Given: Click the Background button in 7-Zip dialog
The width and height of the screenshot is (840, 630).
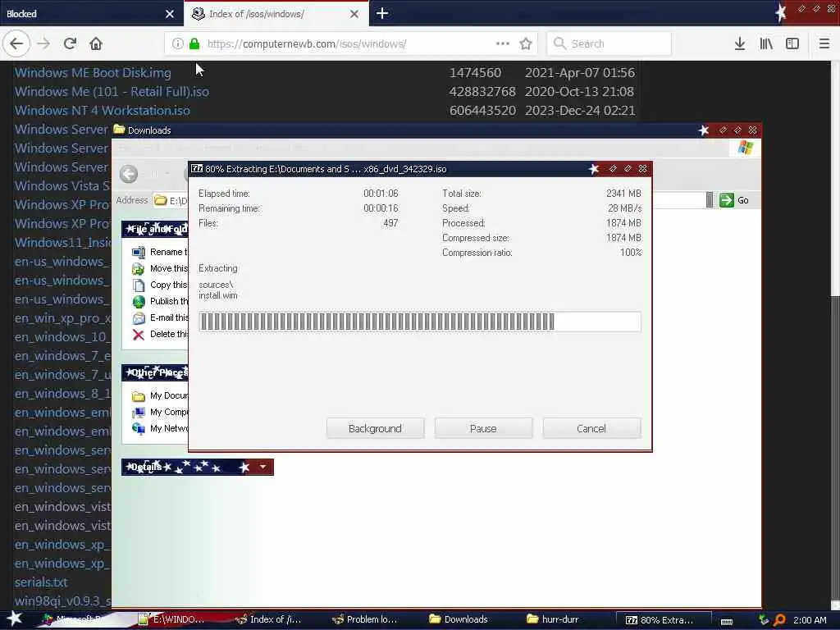Looking at the screenshot, I should tap(375, 428).
